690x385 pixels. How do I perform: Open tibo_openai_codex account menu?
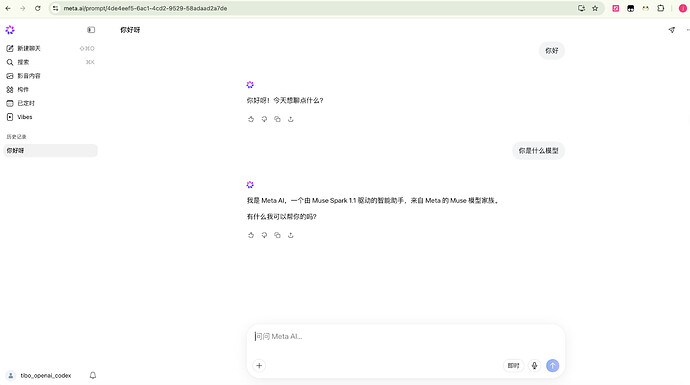point(40,375)
